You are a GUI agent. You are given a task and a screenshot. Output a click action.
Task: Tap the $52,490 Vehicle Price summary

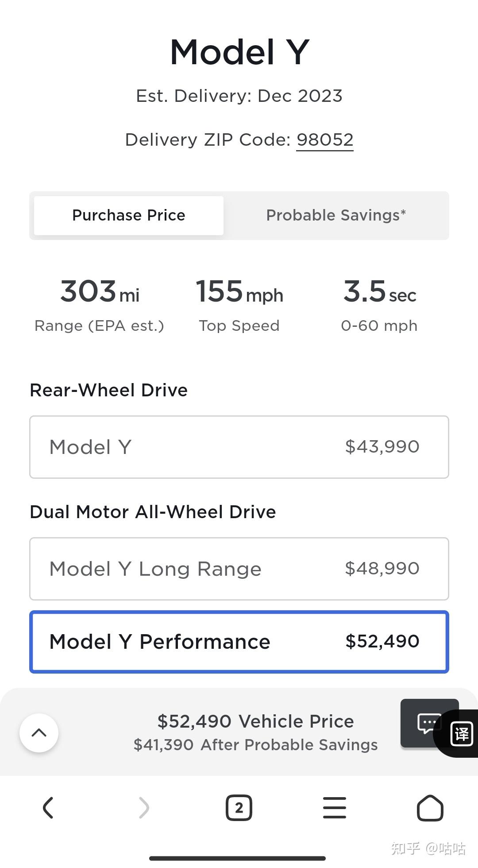255,721
